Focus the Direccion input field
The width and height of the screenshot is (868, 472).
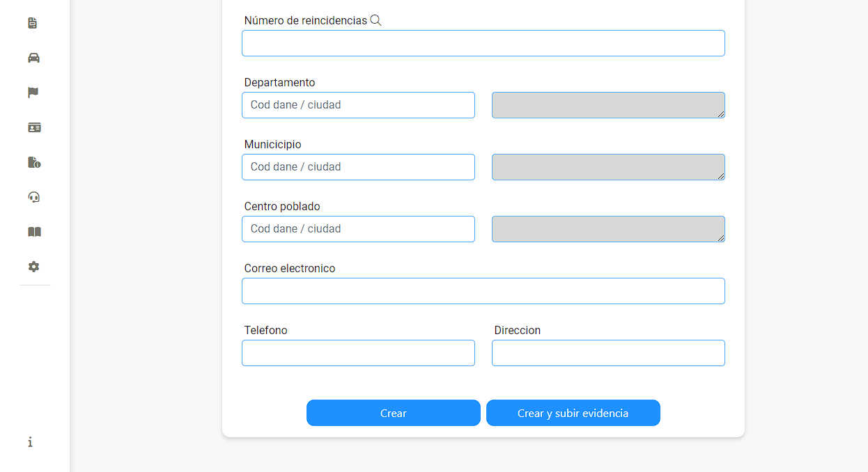click(608, 353)
